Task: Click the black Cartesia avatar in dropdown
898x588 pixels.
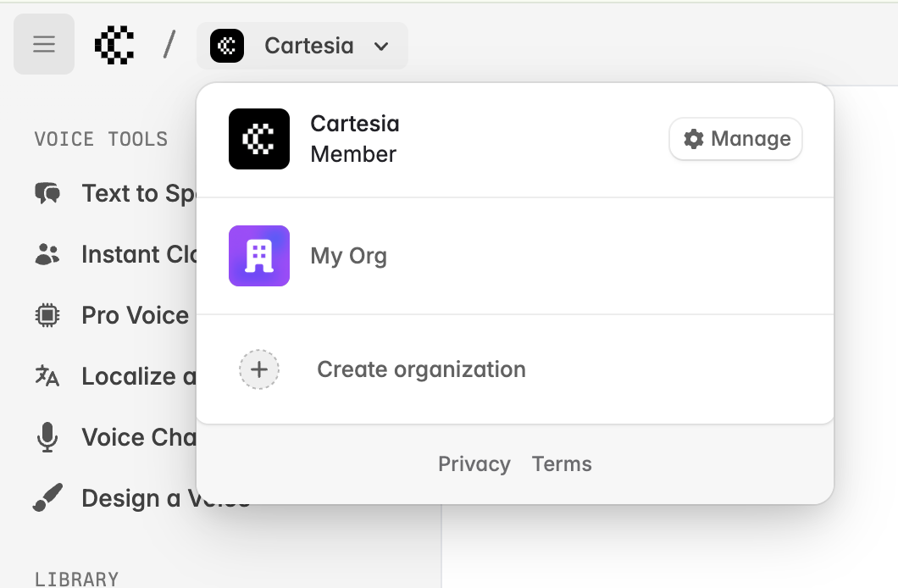Action: pyautogui.click(x=259, y=139)
